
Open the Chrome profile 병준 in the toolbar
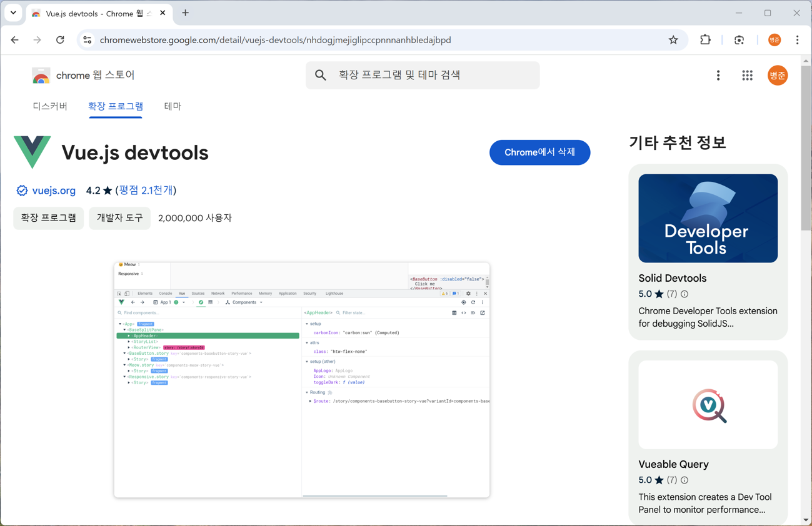click(774, 40)
